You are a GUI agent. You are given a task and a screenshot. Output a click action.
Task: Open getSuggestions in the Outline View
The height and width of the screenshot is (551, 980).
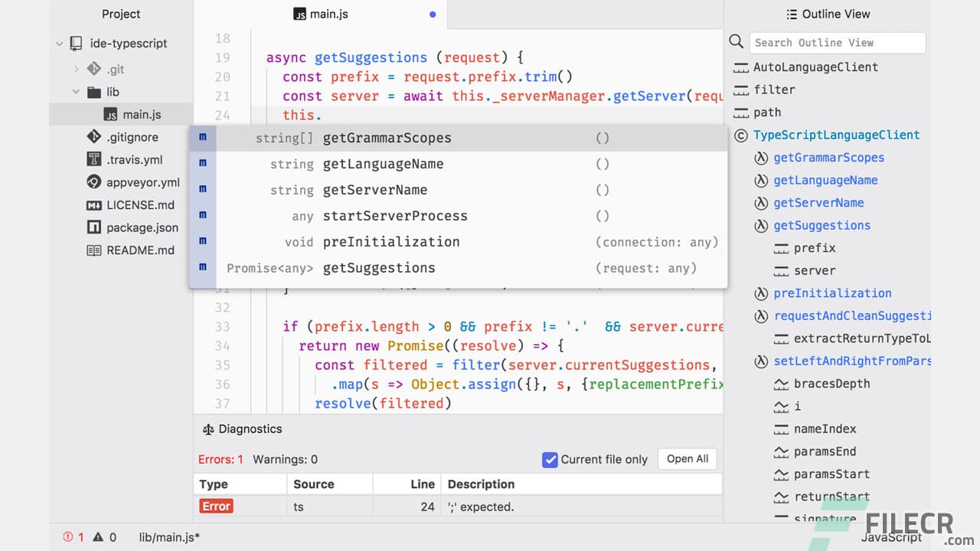pos(822,225)
